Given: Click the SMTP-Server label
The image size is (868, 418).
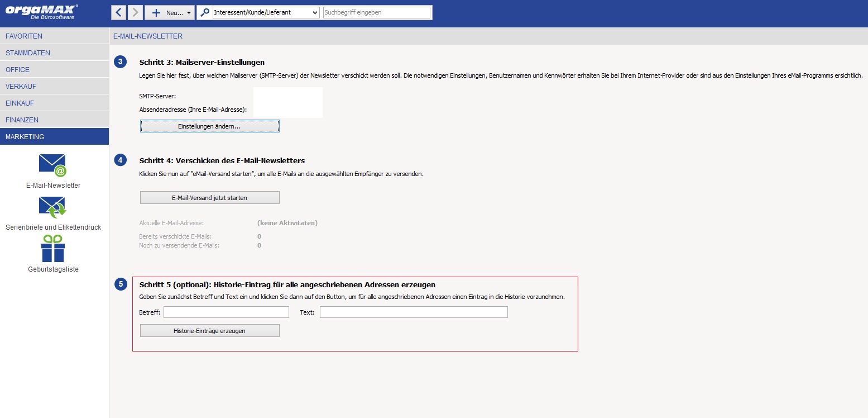Looking at the screenshot, I should click(x=157, y=96).
